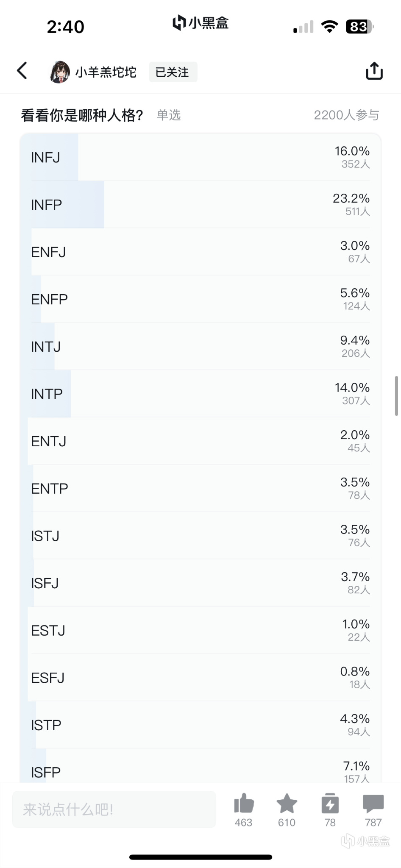Tap the battery charge icon showing 78
The width and height of the screenshot is (401, 868).
pyautogui.click(x=330, y=803)
